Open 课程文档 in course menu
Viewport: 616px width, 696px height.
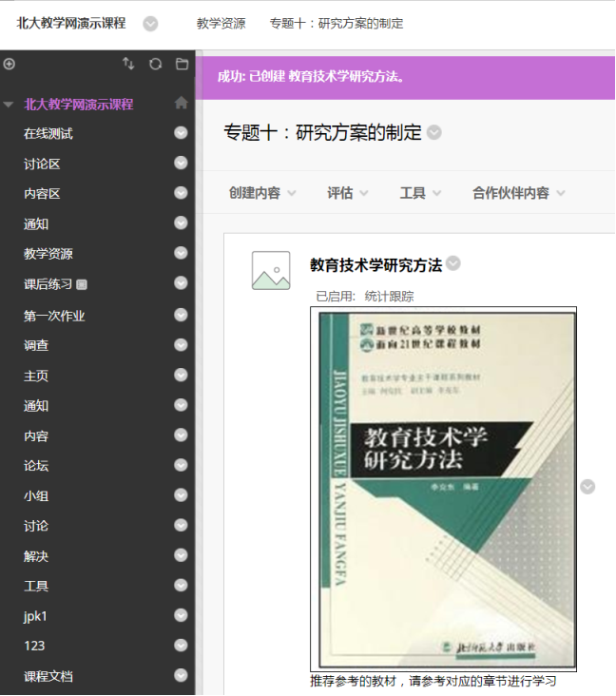(48, 676)
